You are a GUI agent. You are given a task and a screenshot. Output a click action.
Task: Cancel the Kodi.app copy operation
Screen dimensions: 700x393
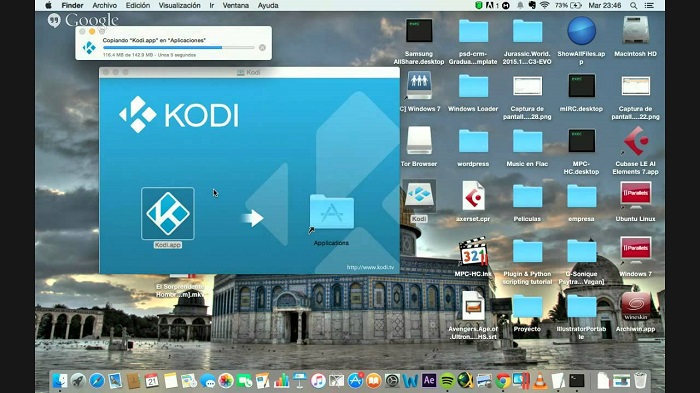click(262, 47)
